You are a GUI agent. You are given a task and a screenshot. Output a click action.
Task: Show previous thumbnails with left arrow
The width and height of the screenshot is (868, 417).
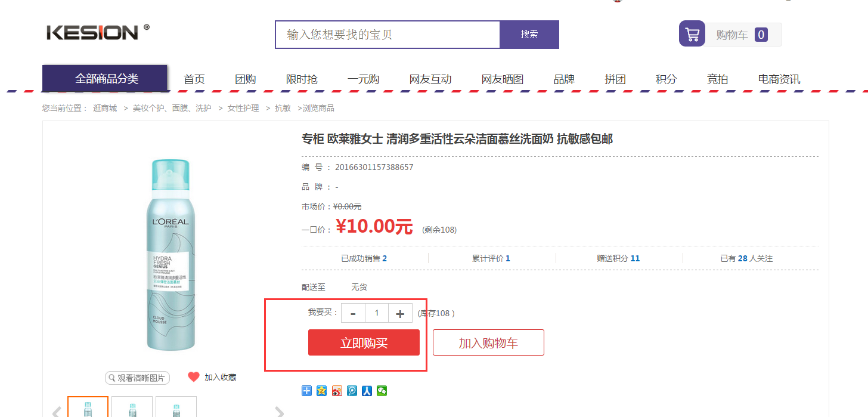(x=57, y=412)
